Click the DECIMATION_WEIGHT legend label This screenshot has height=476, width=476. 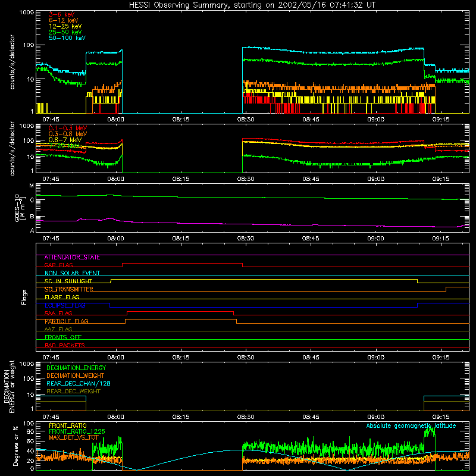(x=75, y=375)
